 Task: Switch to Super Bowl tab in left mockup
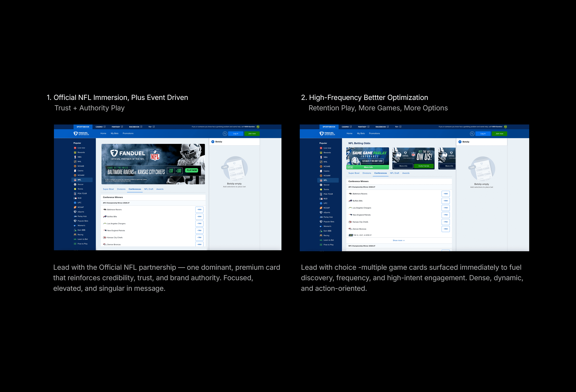coord(108,189)
